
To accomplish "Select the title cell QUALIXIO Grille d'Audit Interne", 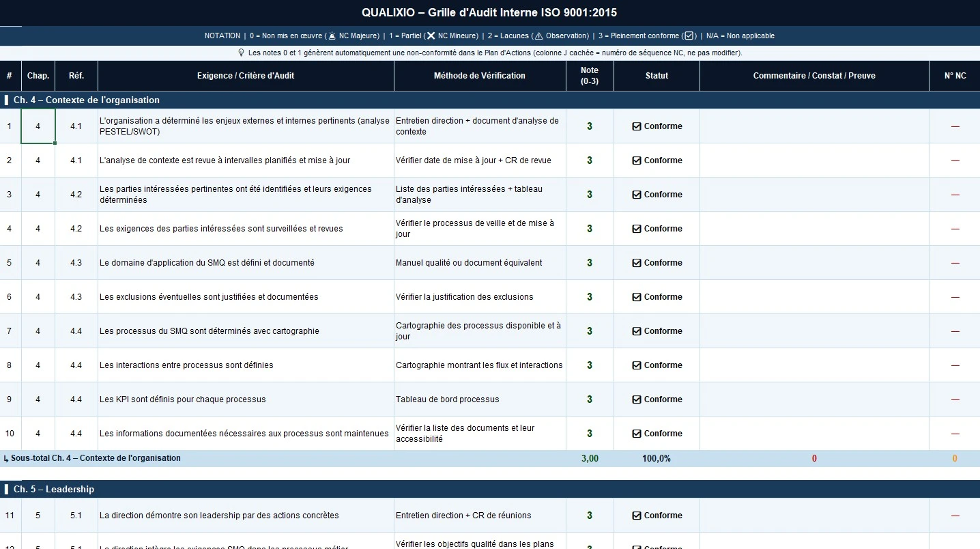I will (x=490, y=13).
